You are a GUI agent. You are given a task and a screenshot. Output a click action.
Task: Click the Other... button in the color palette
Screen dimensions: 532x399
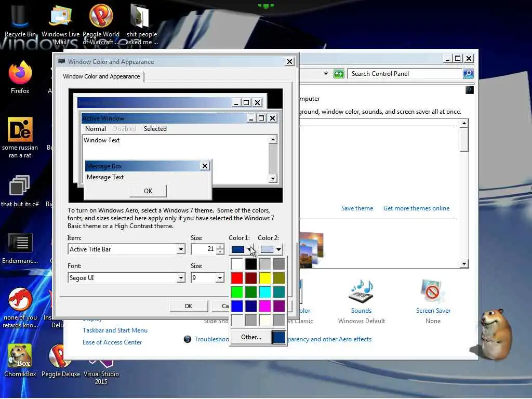pos(251,337)
